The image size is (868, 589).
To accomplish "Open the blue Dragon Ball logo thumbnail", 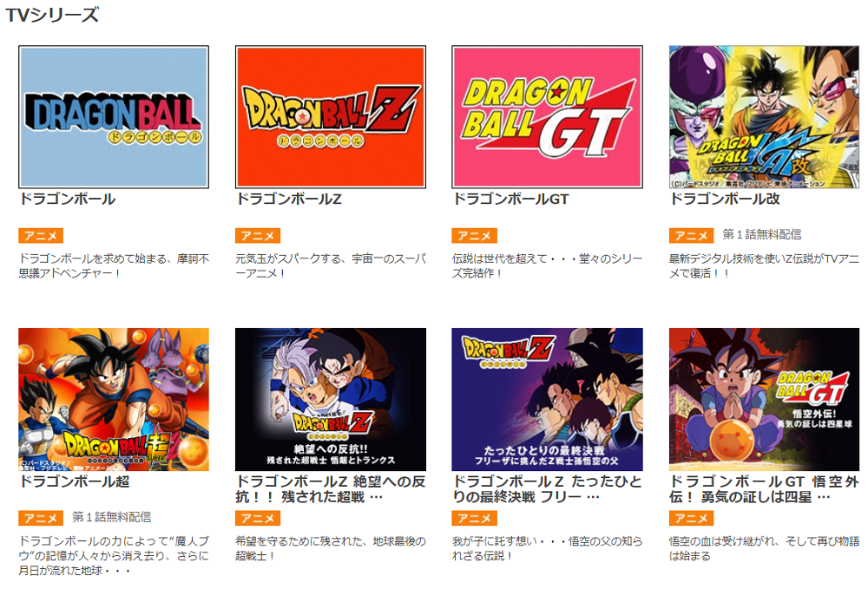I will 114,117.
